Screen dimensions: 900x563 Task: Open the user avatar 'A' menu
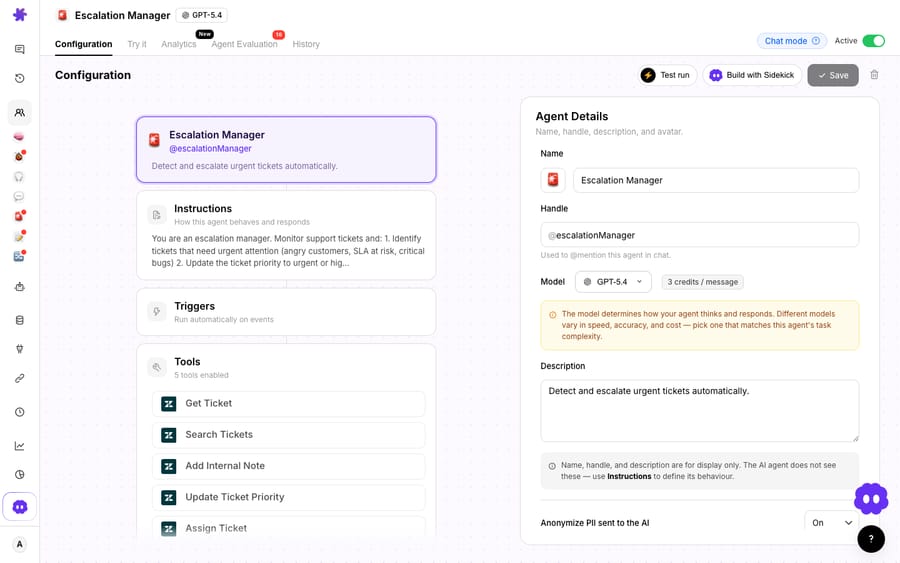20,544
